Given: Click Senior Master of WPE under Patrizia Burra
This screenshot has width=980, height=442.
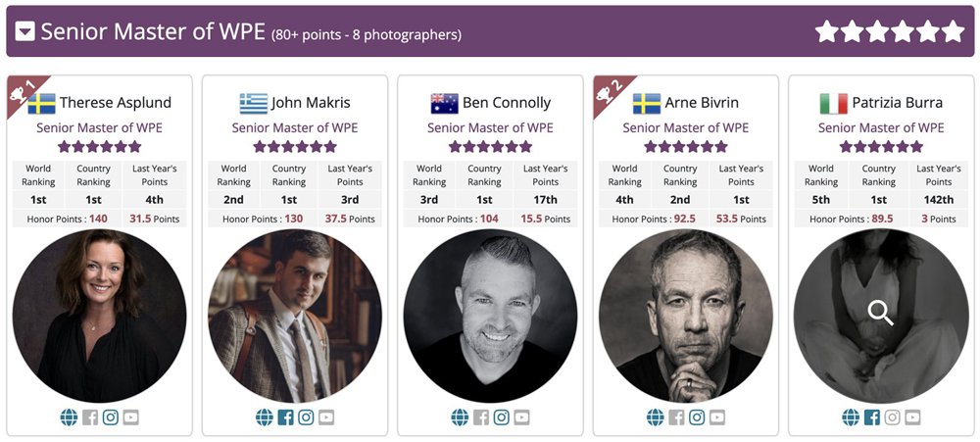Looking at the screenshot, I should click(x=881, y=127).
